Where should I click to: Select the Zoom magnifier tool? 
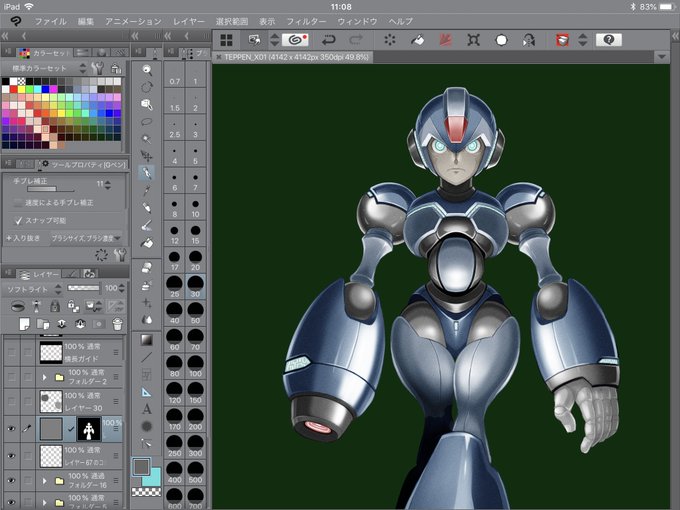[x=147, y=69]
